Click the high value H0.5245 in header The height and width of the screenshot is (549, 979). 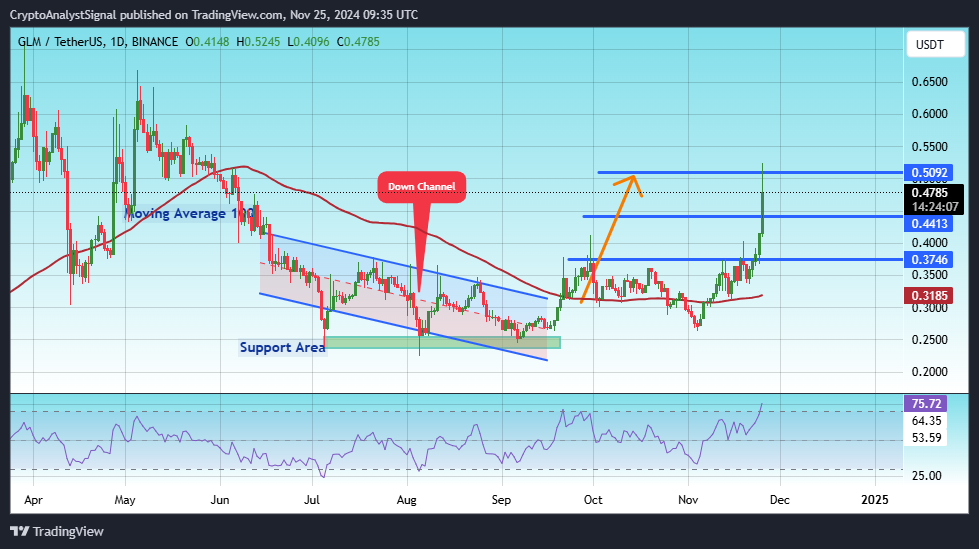click(x=258, y=42)
